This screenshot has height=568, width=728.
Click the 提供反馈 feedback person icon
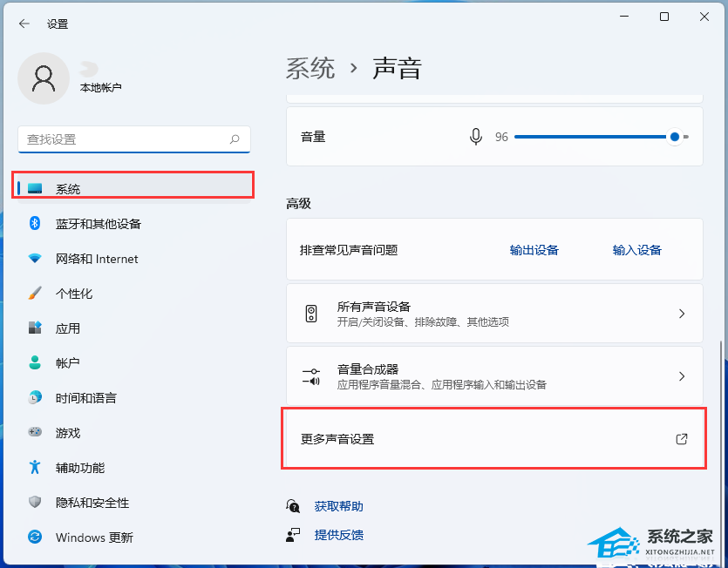(x=293, y=535)
